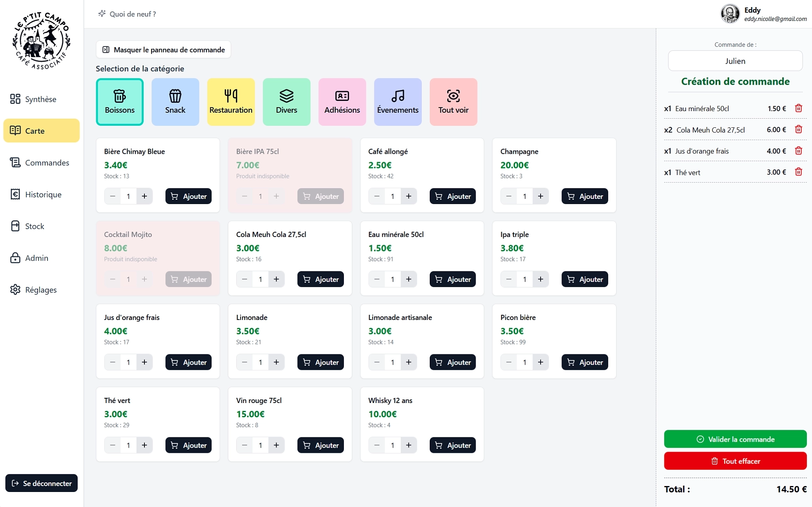Open the Stock page in sidebar
Screen dimensions: 812x507
click(x=34, y=226)
